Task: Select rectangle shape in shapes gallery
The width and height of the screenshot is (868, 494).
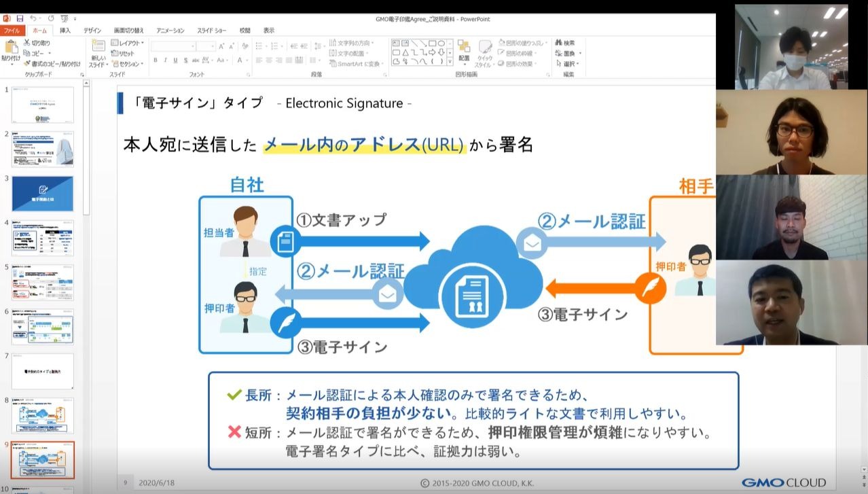Action: tap(432, 43)
